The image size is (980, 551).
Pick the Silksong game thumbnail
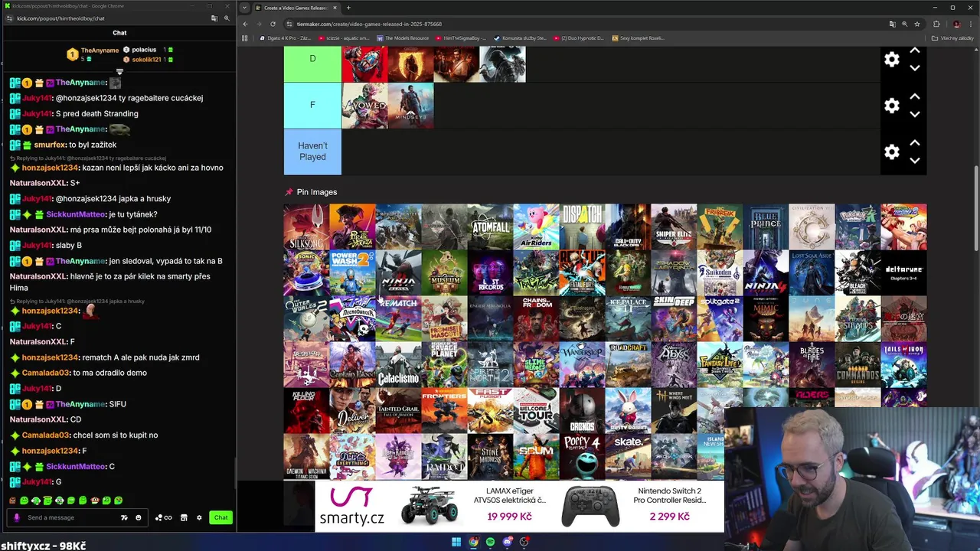click(x=306, y=227)
